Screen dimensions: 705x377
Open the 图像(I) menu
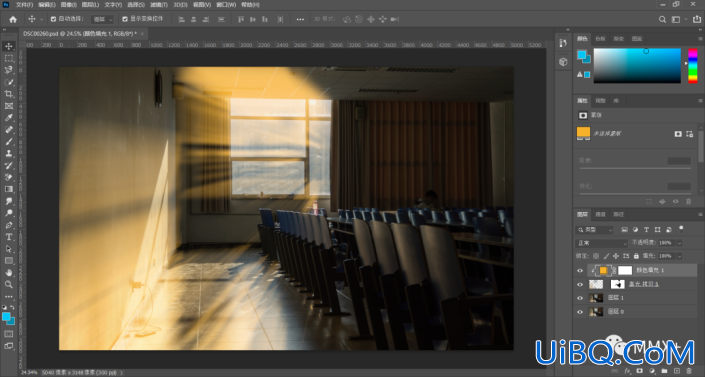coord(68,4)
